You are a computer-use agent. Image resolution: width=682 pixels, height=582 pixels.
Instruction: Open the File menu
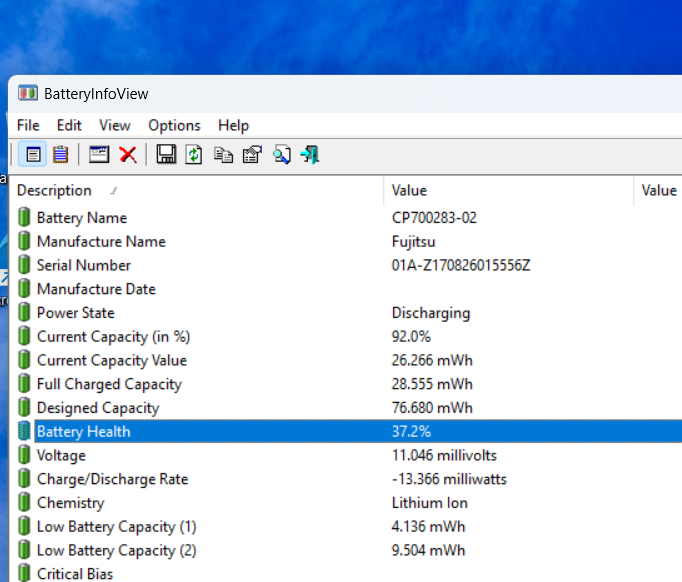click(x=28, y=125)
